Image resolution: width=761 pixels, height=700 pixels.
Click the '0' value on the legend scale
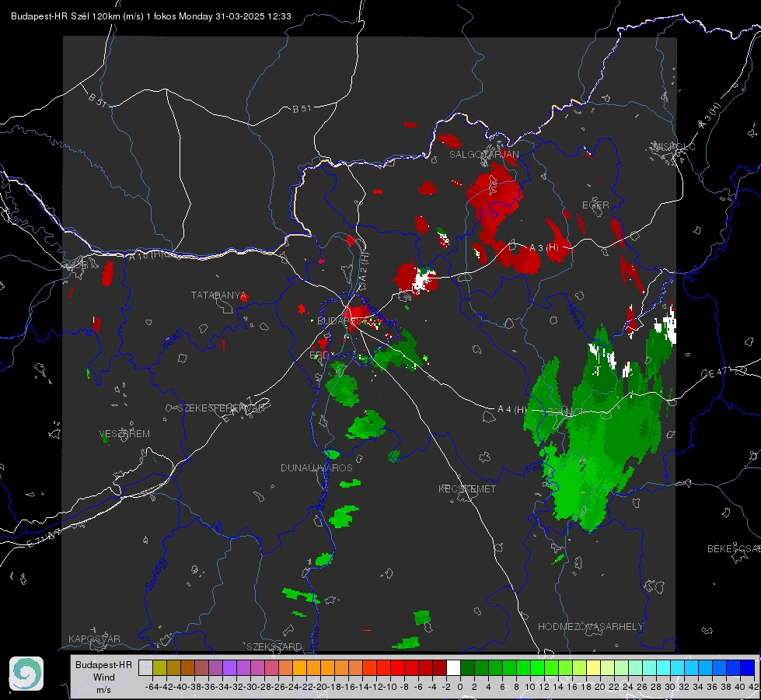coord(460,687)
